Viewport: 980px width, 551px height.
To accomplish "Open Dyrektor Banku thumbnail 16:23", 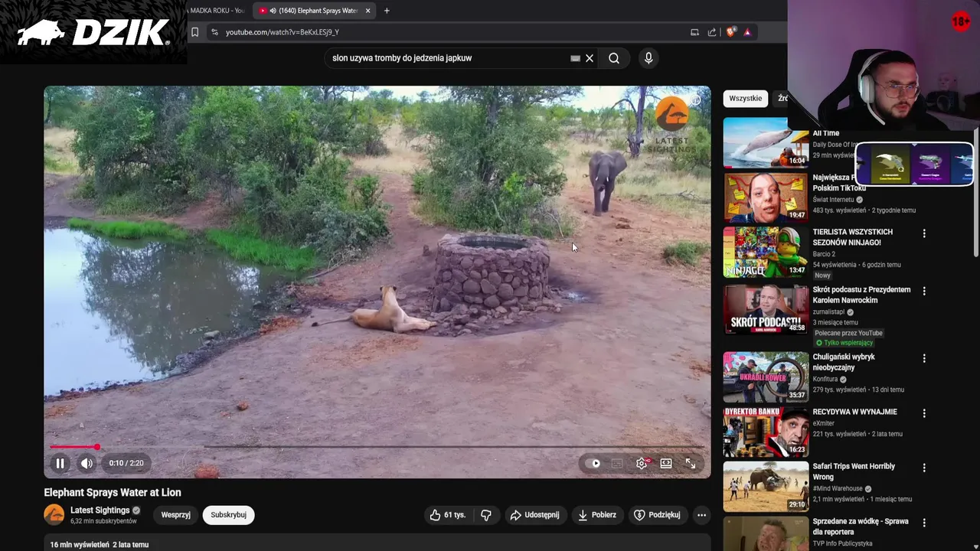I will click(766, 432).
